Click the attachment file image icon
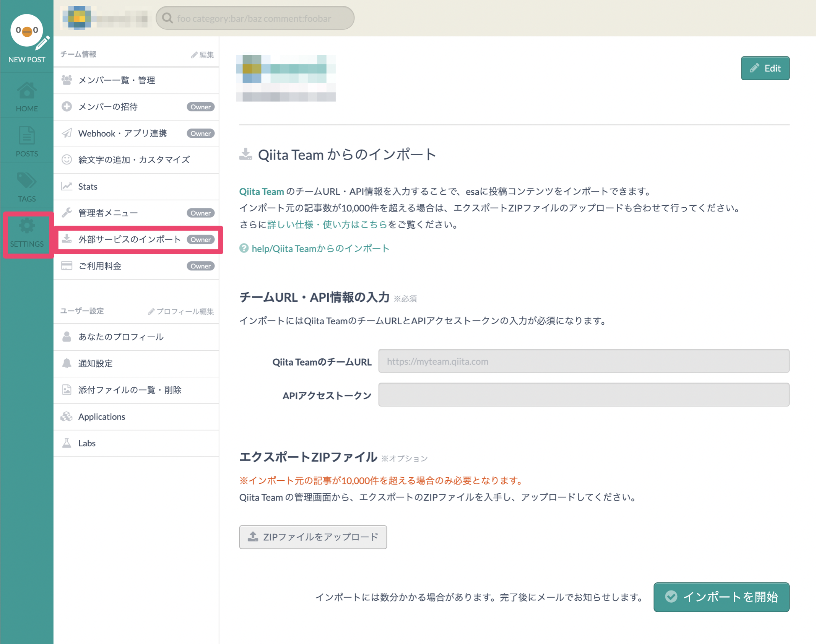The height and width of the screenshot is (644, 816). pos(67,390)
